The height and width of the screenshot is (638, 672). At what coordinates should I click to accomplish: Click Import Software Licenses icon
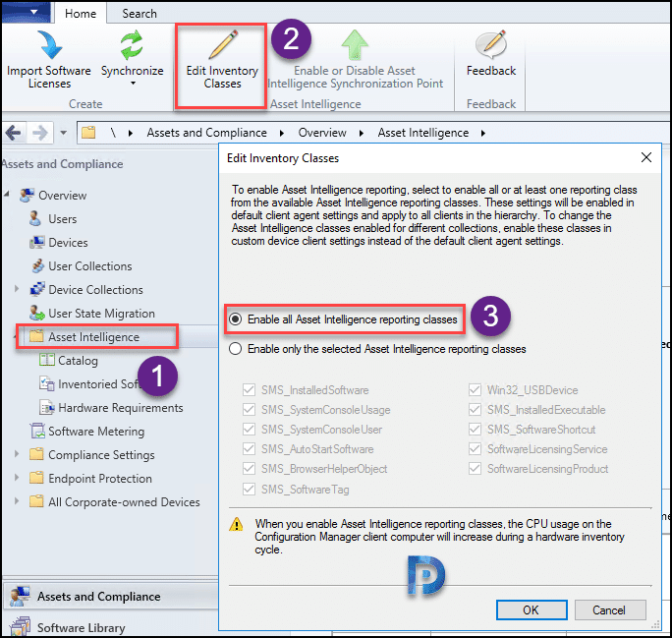click(49, 44)
